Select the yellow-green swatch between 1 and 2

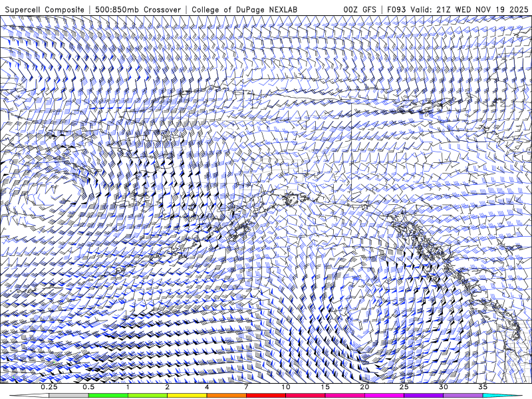point(148,396)
